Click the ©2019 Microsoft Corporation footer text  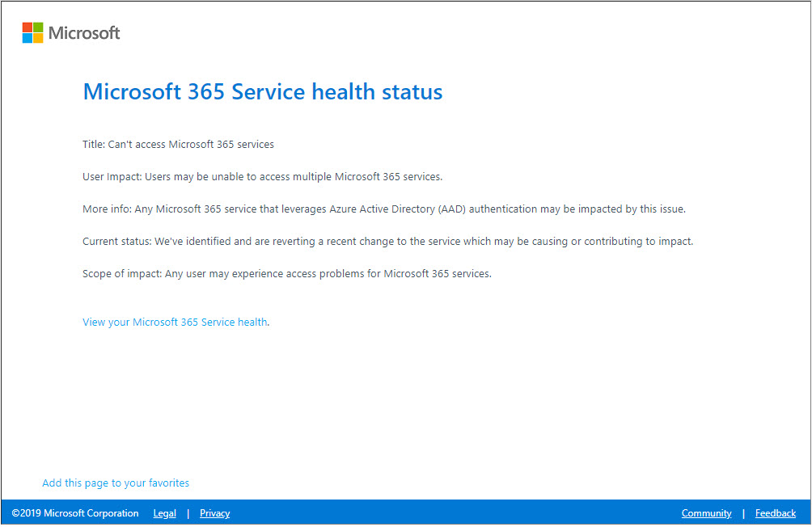[x=75, y=513]
